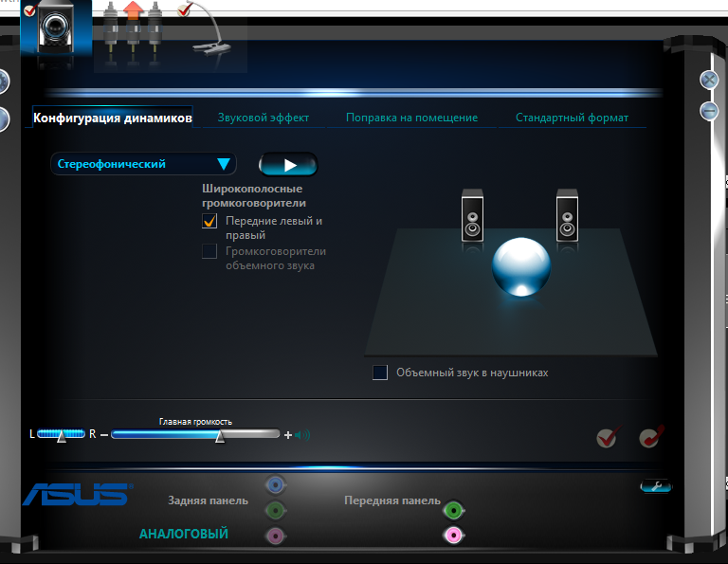Image resolution: width=728 pixels, height=564 pixels.
Task: Click the green front panel jack
Action: [454, 511]
